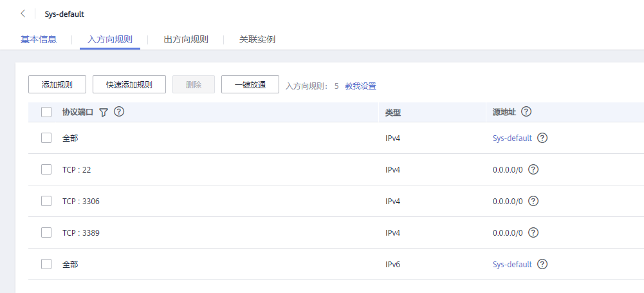
Task: Click the 删除 button
Action: coord(194,84)
